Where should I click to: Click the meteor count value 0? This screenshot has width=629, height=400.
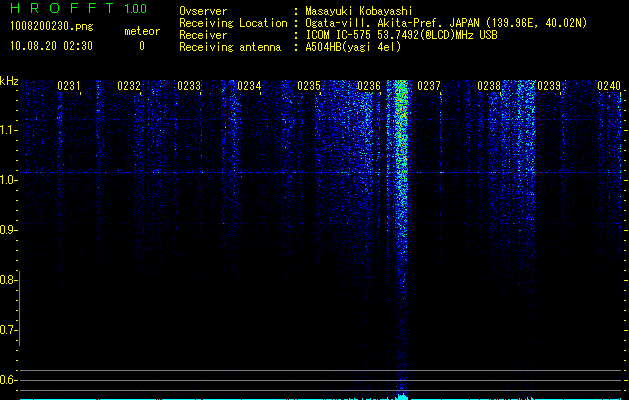[142, 46]
